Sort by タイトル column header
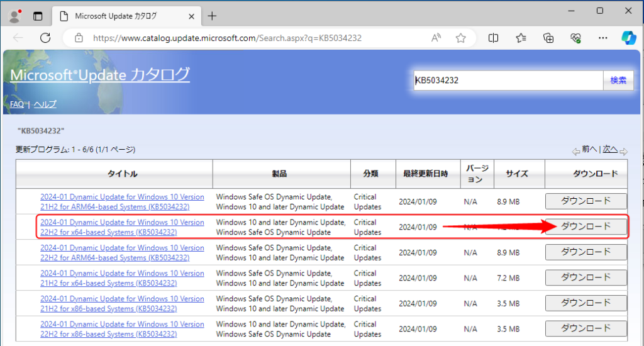 122,174
